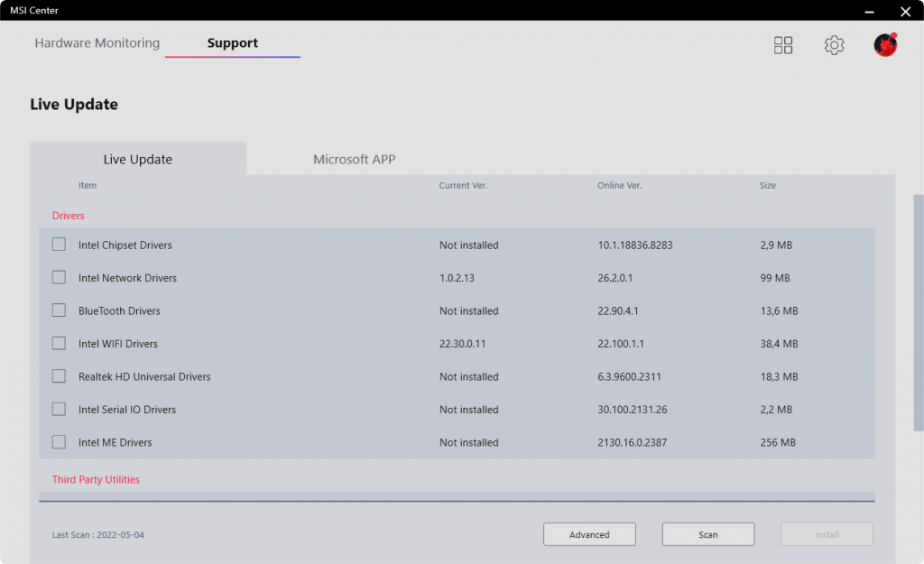
Task: Click the 38,4 MB size value
Action: click(779, 344)
